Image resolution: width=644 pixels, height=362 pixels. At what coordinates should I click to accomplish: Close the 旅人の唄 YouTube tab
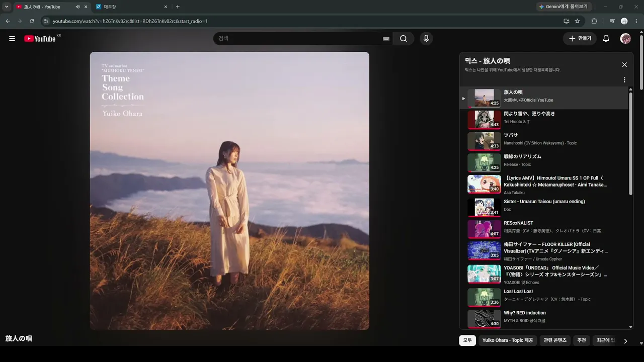tap(86, 7)
